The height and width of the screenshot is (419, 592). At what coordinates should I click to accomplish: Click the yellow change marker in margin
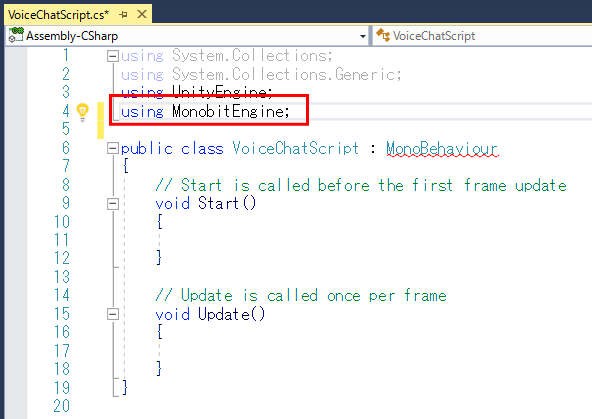100,120
